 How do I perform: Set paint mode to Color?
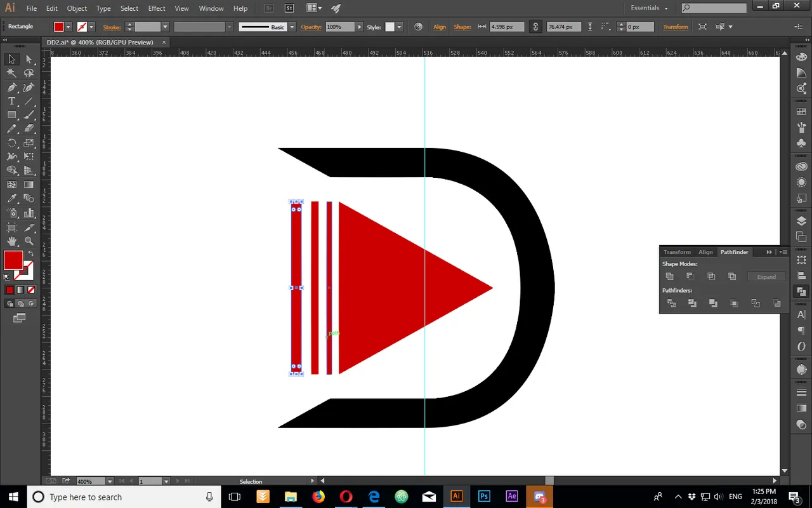10,290
